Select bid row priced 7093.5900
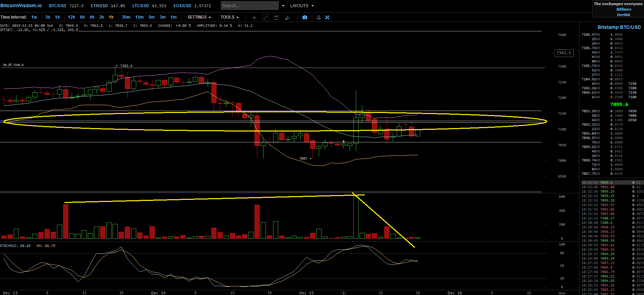Viewport: 644px width, 295px height. point(602,111)
